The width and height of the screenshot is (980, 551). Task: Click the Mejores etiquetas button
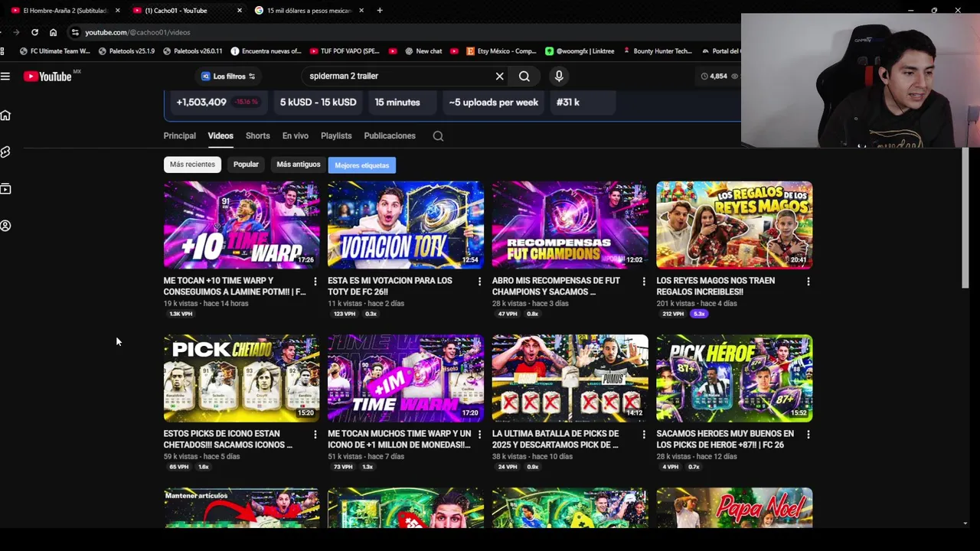click(x=362, y=165)
